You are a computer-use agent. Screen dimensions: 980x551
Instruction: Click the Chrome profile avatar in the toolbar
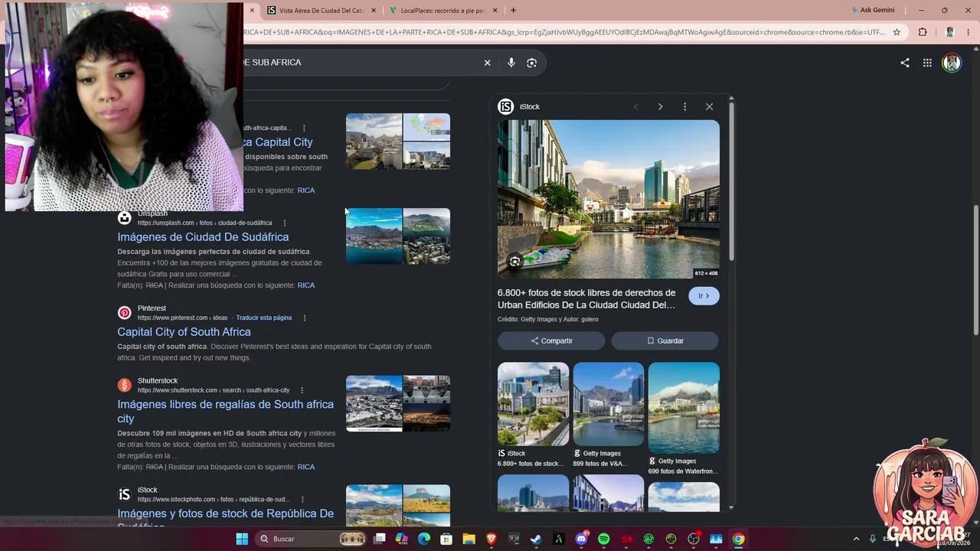tap(949, 32)
